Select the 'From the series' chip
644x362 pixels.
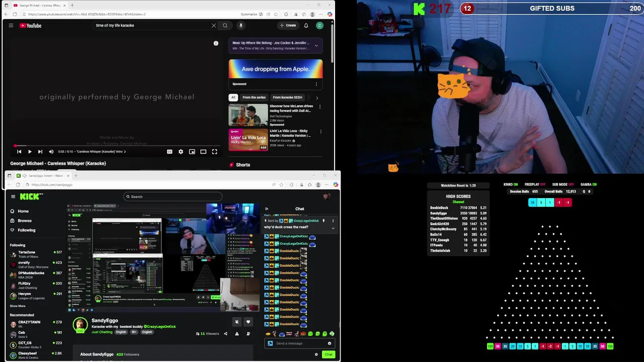coord(254,97)
